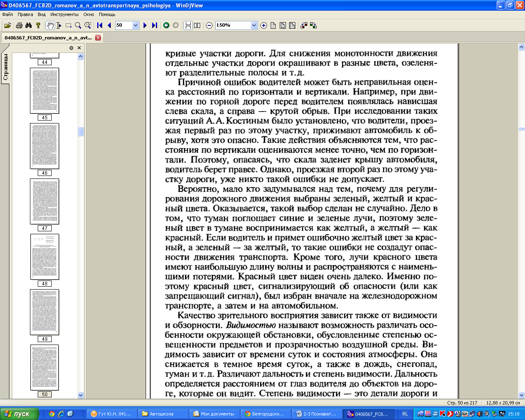Click the fit page icon

pyautogui.click(x=283, y=25)
